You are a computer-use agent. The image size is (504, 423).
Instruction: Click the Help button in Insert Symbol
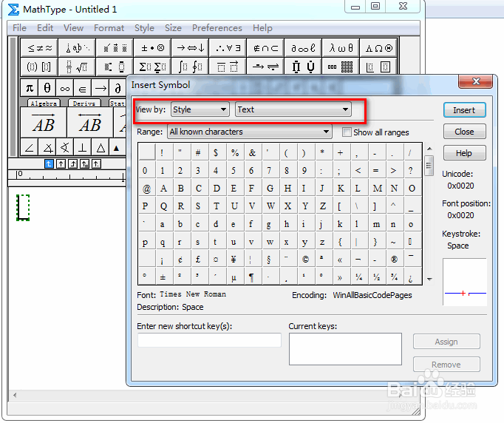point(464,153)
